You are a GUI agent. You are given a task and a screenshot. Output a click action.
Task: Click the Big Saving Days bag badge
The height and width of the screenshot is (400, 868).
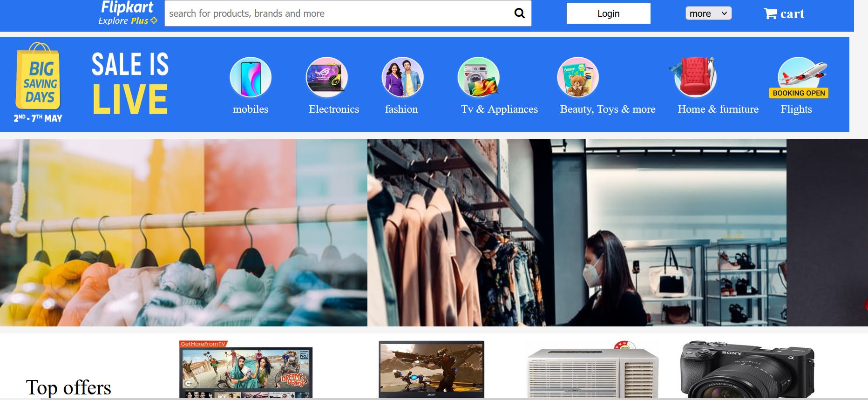click(x=38, y=76)
